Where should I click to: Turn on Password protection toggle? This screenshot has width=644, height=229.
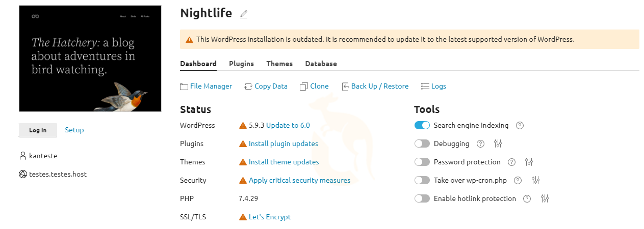[x=422, y=162]
